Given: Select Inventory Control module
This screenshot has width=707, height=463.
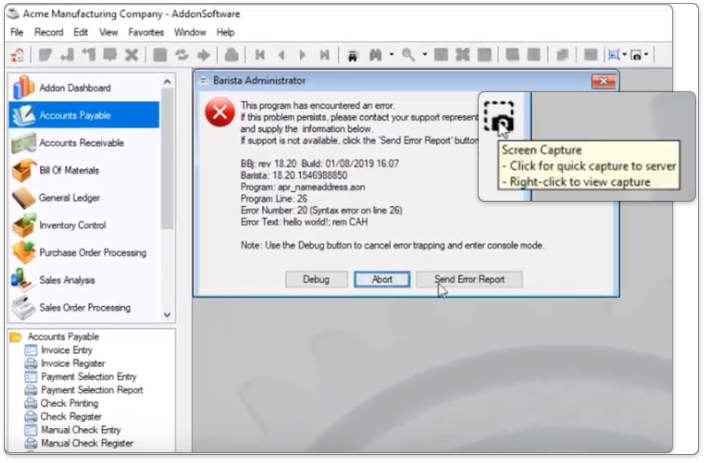Looking at the screenshot, I should tap(72, 225).
